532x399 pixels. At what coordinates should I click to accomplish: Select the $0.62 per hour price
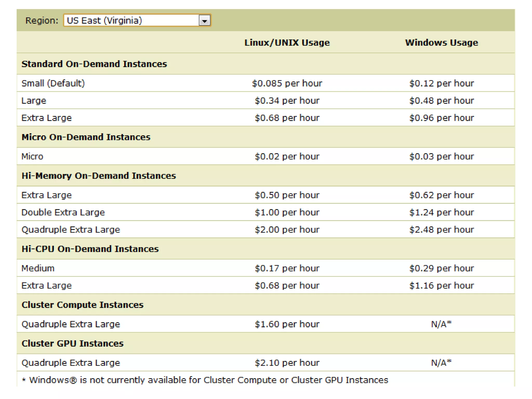pos(442,195)
